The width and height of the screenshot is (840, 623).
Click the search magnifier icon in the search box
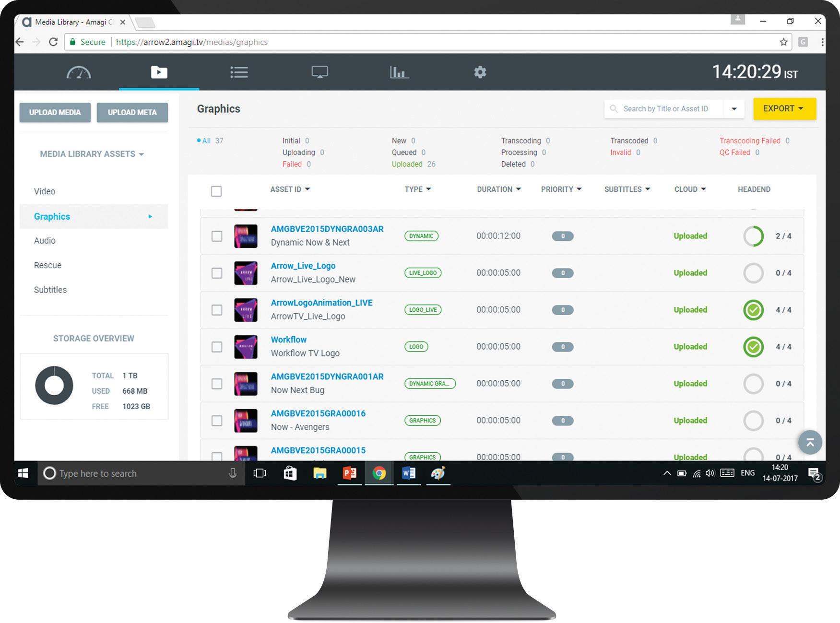point(613,109)
